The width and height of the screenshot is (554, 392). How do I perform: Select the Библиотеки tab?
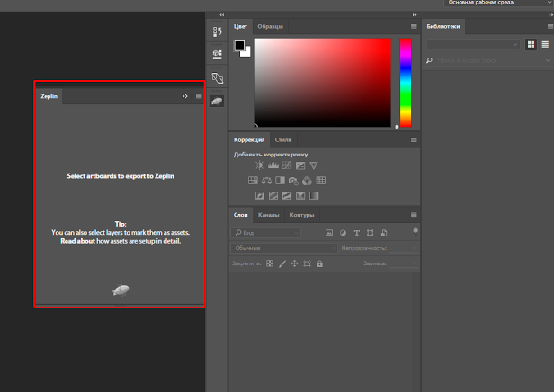[x=443, y=26]
